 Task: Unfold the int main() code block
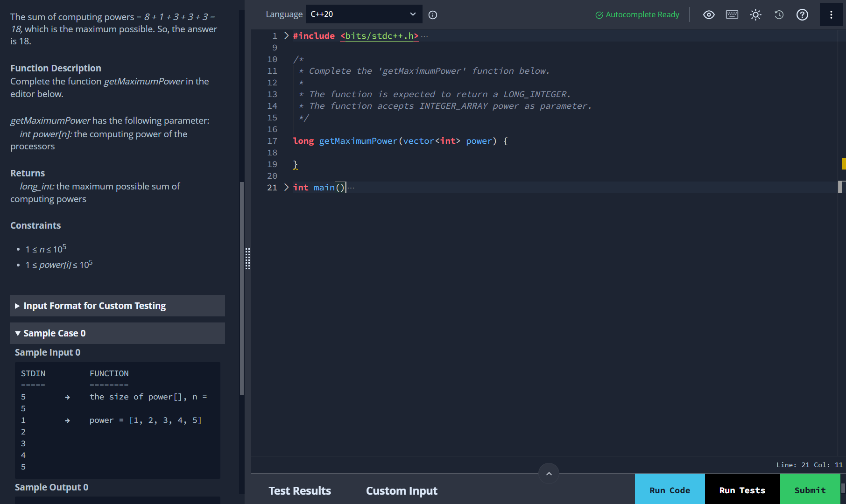pyautogui.click(x=286, y=188)
